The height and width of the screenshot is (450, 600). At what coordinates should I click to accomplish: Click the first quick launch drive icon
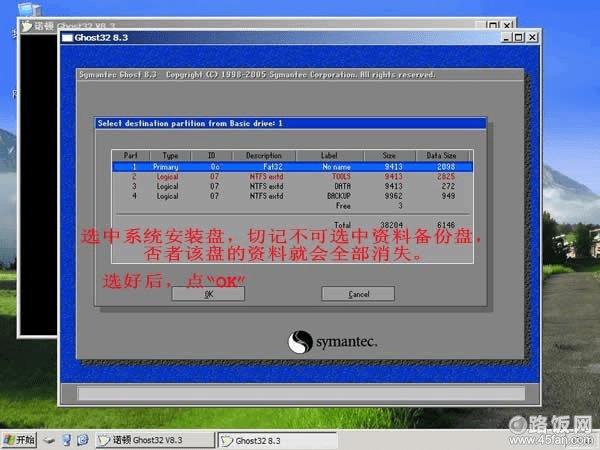click(x=49, y=440)
